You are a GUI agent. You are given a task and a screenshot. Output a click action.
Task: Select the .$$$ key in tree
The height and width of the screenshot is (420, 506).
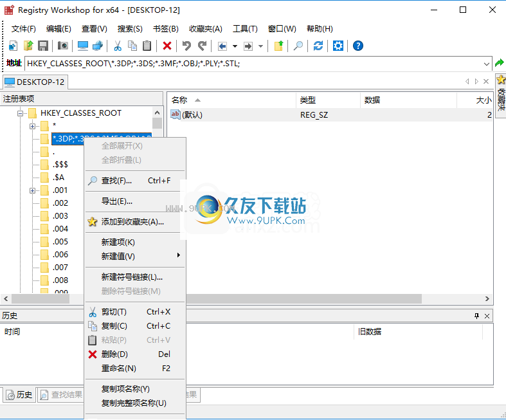click(60, 165)
